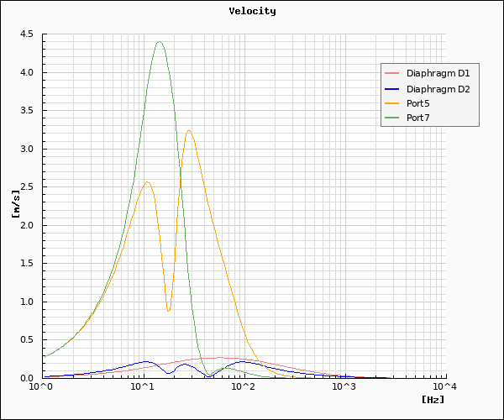The image size is (504, 420).
Task: Click the Velocity chart title
Action: 252,11
